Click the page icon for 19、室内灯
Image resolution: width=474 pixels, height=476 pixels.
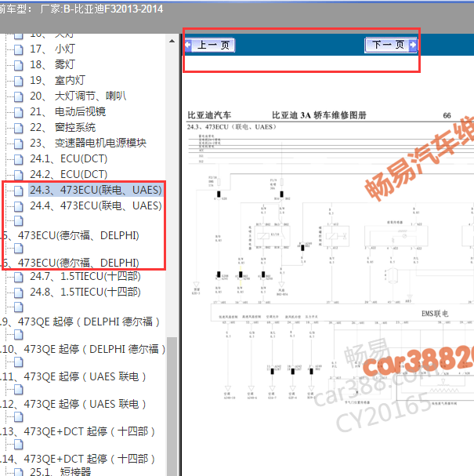(19, 80)
